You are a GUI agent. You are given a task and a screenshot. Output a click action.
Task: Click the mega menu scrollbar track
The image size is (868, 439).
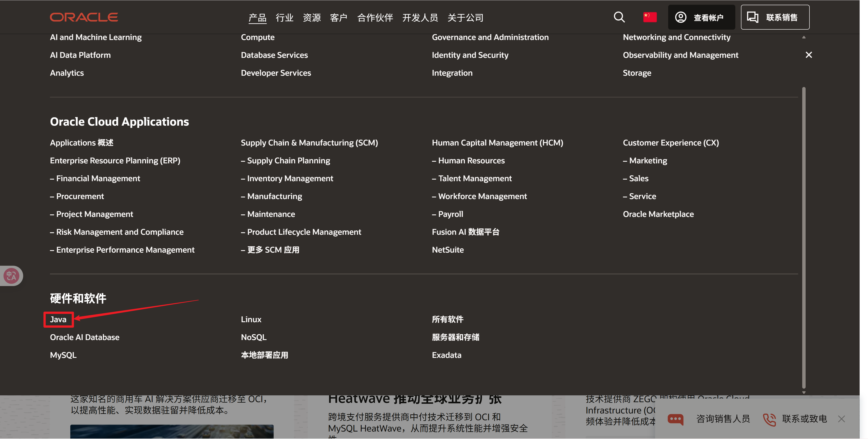click(804, 237)
